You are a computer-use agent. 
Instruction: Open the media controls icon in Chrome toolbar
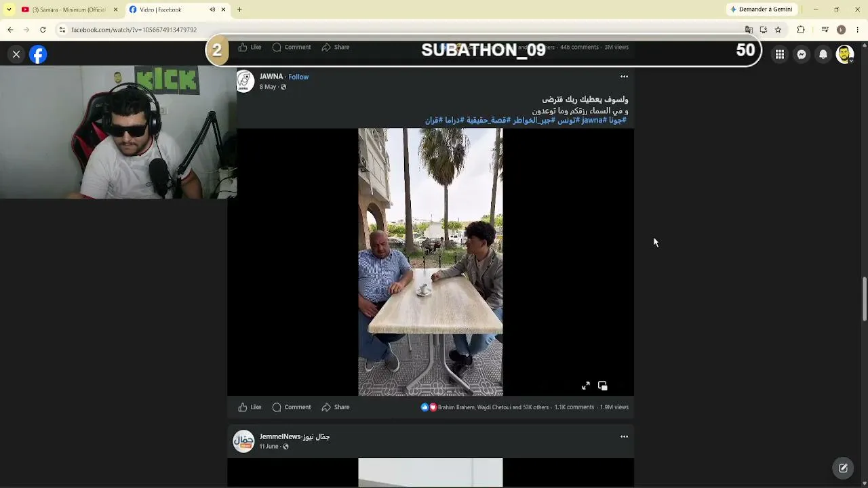click(825, 30)
